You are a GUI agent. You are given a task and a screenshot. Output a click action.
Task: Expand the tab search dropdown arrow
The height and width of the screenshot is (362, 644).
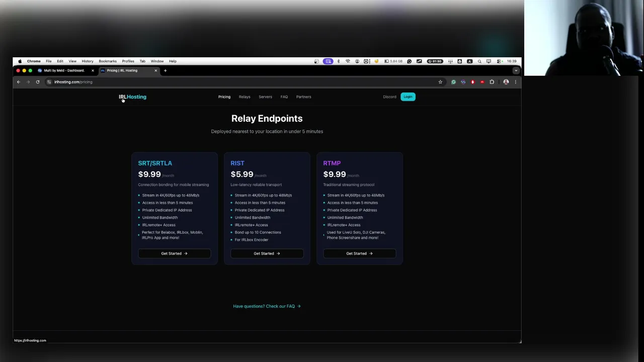point(516,70)
